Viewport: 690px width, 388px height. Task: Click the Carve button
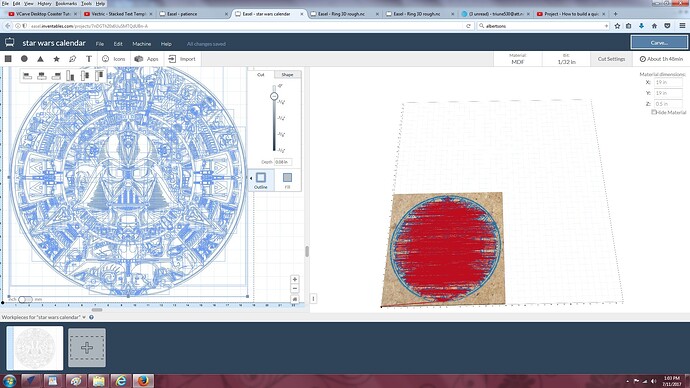pos(659,43)
